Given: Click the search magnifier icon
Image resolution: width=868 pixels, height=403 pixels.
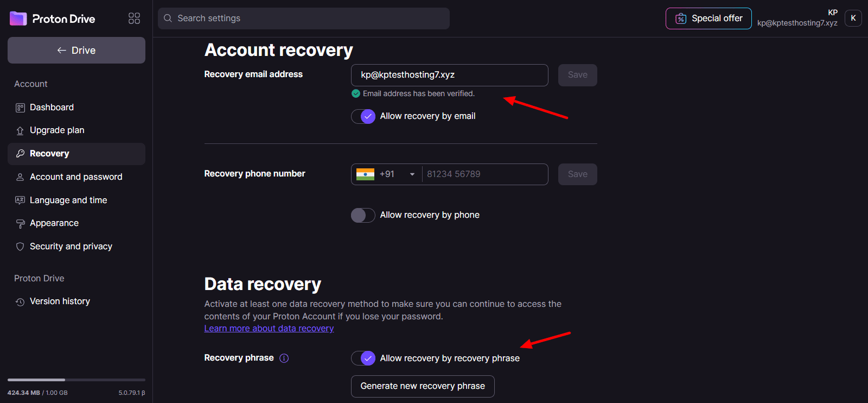Looking at the screenshot, I should (168, 18).
